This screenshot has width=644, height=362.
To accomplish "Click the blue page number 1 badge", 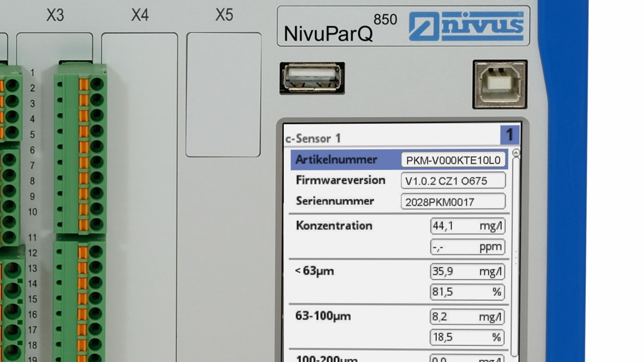I will (x=509, y=135).
